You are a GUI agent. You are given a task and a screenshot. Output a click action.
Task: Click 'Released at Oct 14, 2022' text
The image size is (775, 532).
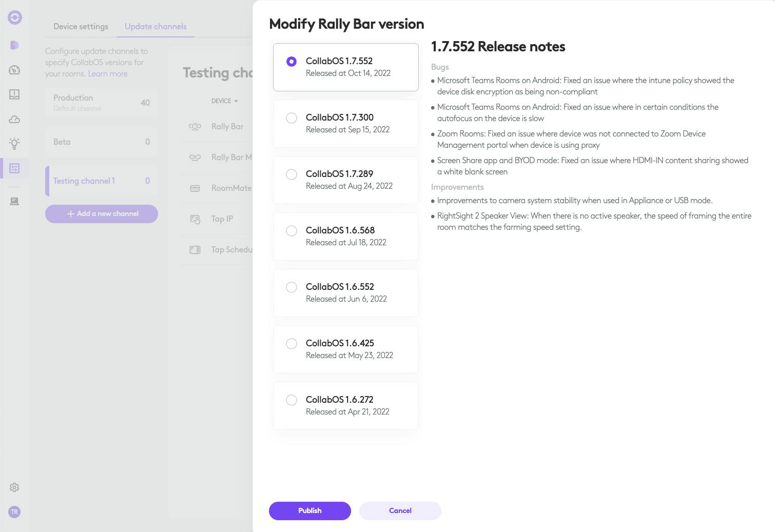[x=348, y=73]
